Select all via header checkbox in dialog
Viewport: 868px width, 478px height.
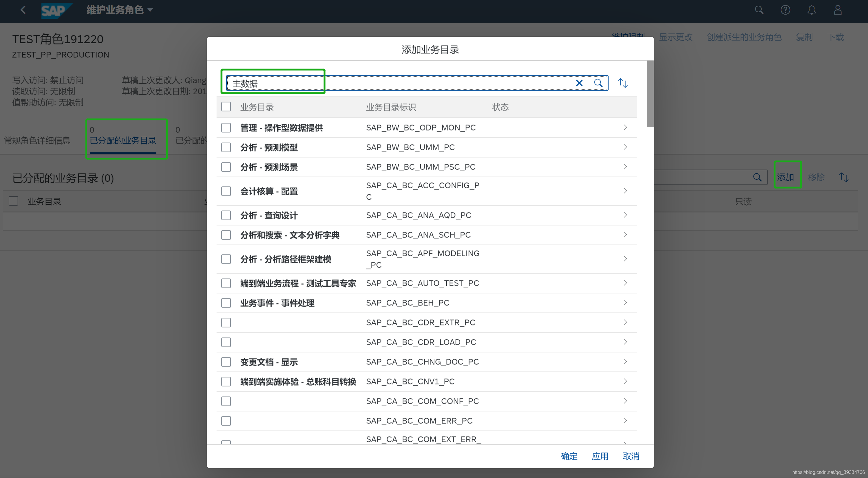226,107
